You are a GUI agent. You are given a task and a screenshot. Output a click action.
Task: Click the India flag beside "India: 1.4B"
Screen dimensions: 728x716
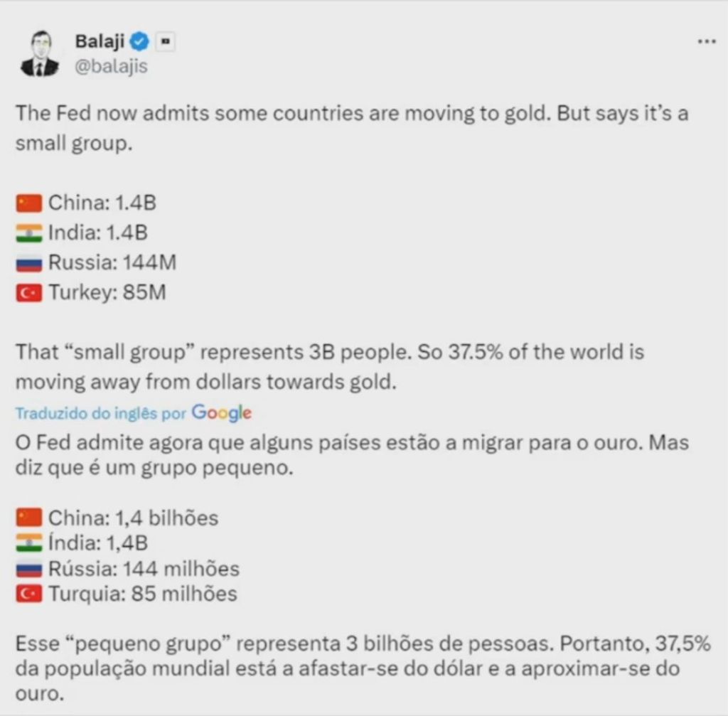(29, 233)
